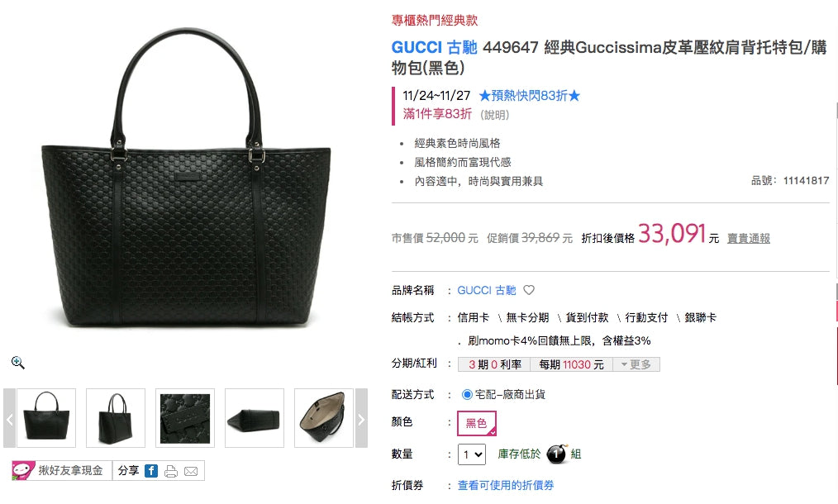This screenshot has width=838, height=504.
Task: Click the printer icon to print page
Action: (170, 472)
